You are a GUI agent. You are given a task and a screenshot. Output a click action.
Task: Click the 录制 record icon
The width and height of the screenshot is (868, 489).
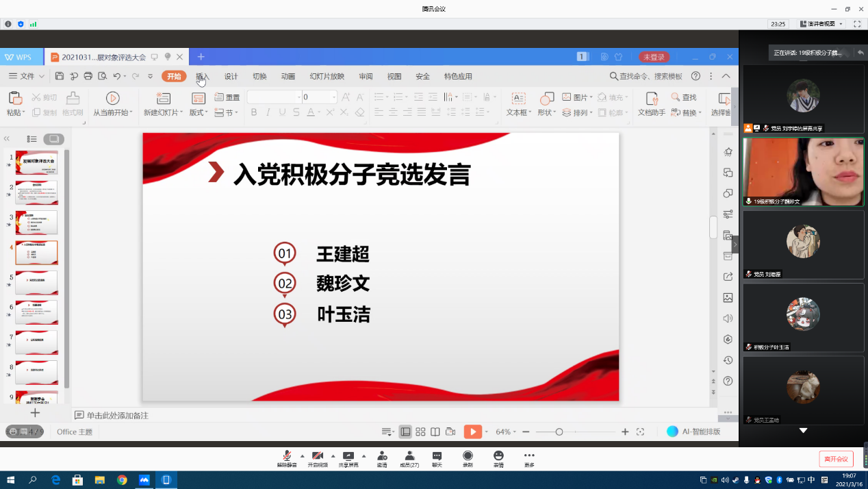click(468, 456)
